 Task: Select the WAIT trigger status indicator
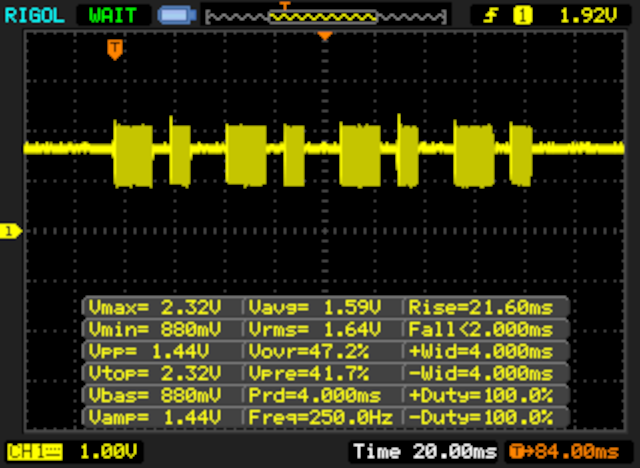(x=113, y=16)
